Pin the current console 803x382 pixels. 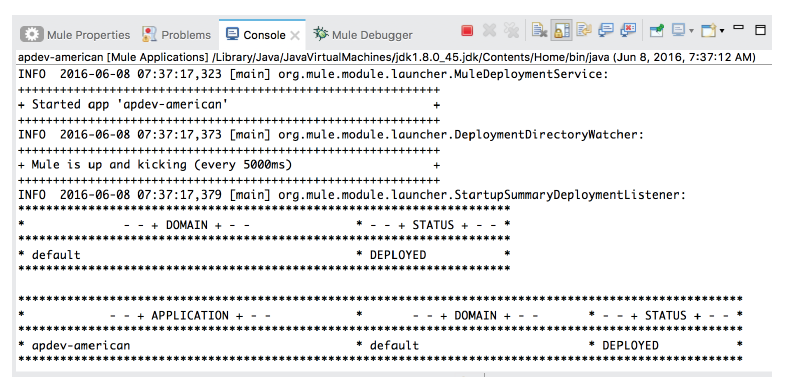(657, 31)
